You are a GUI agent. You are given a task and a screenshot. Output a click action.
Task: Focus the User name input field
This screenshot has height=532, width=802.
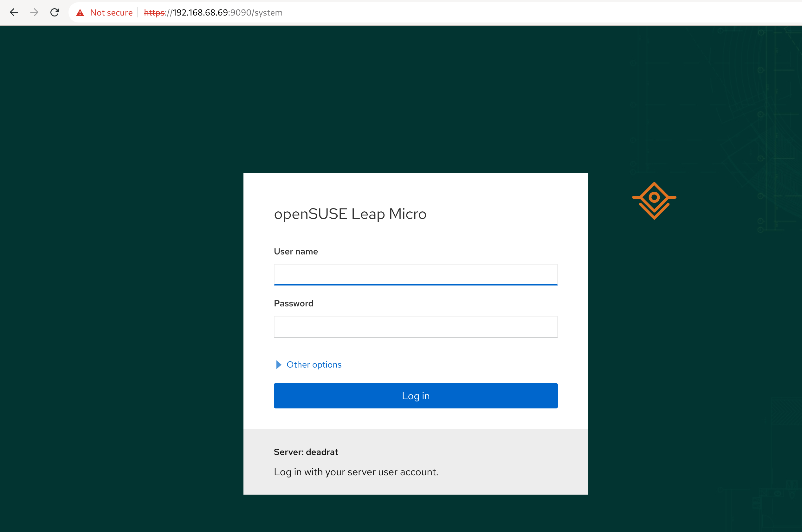coord(416,274)
